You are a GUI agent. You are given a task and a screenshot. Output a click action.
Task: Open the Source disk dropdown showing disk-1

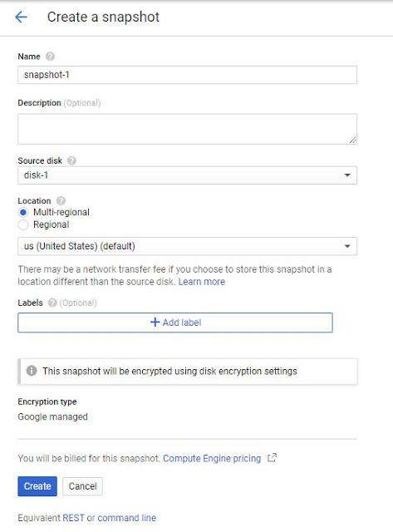pyautogui.click(x=187, y=175)
